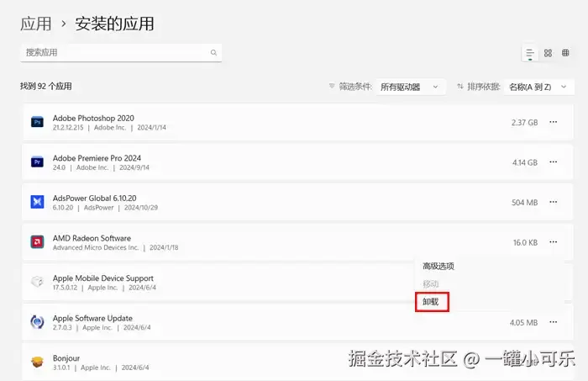The height and width of the screenshot is (381, 588).
Task: Click the AMD Radeon Software icon
Action: coord(37,242)
